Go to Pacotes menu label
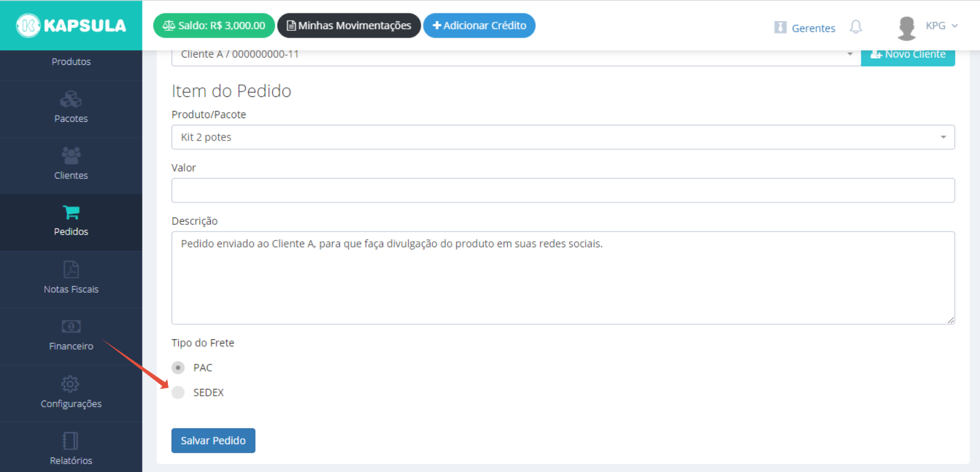Viewport: 980px width, 472px height. click(71, 118)
